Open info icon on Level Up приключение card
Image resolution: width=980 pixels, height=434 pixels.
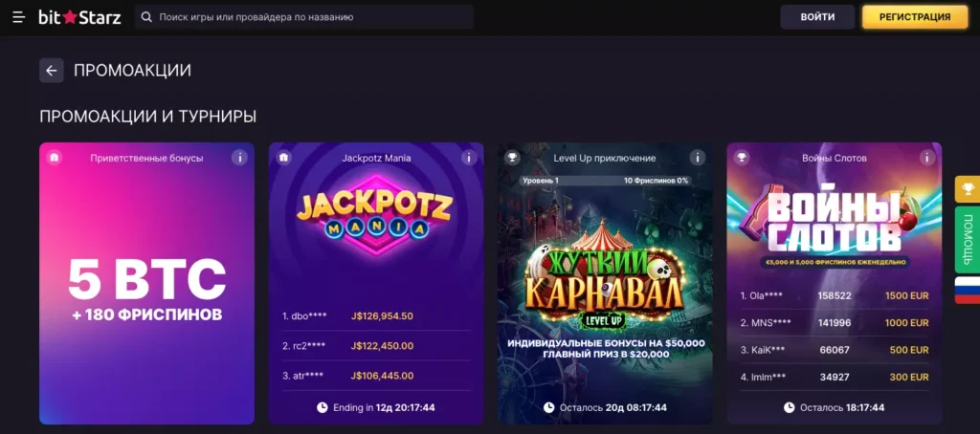pyautogui.click(x=698, y=158)
